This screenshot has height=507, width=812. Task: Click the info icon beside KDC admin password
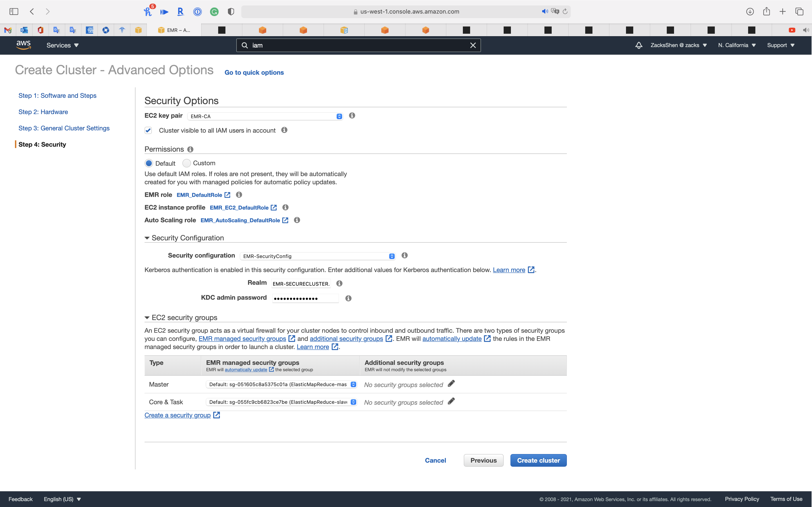coord(348,298)
